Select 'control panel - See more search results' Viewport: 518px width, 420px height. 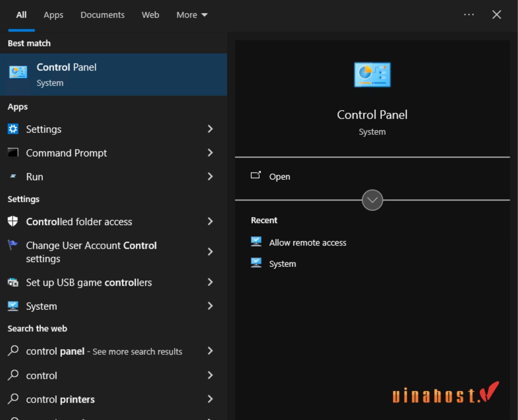tap(114, 351)
